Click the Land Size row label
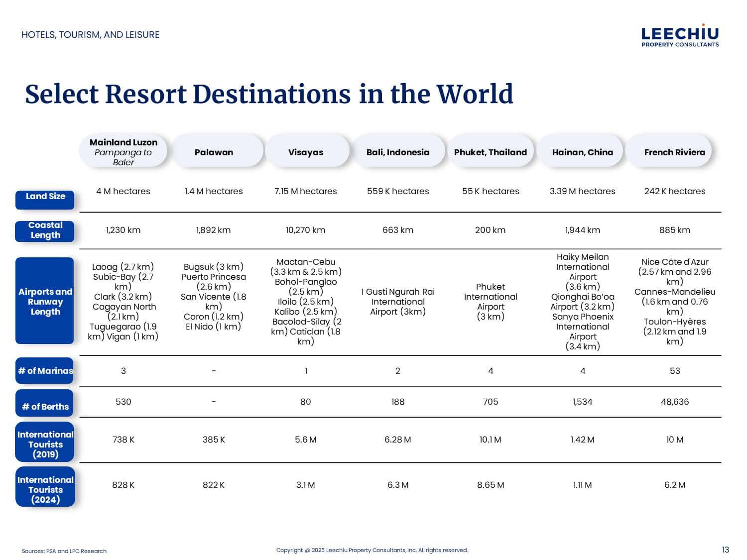The height and width of the screenshot is (560, 747). 45,197
